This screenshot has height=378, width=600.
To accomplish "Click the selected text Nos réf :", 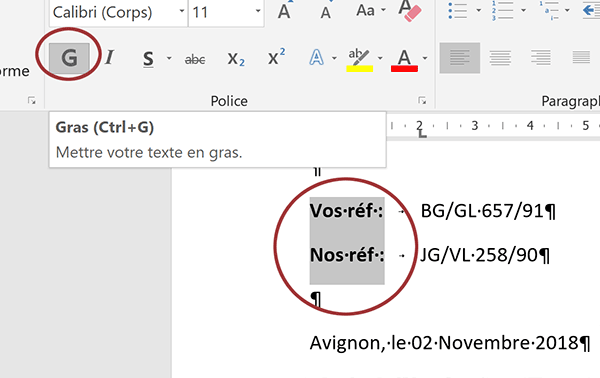I will point(347,255).
